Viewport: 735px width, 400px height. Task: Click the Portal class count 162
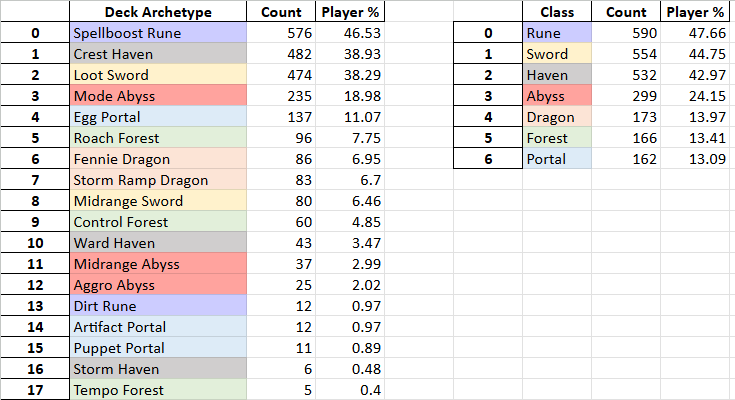[626, 159]
